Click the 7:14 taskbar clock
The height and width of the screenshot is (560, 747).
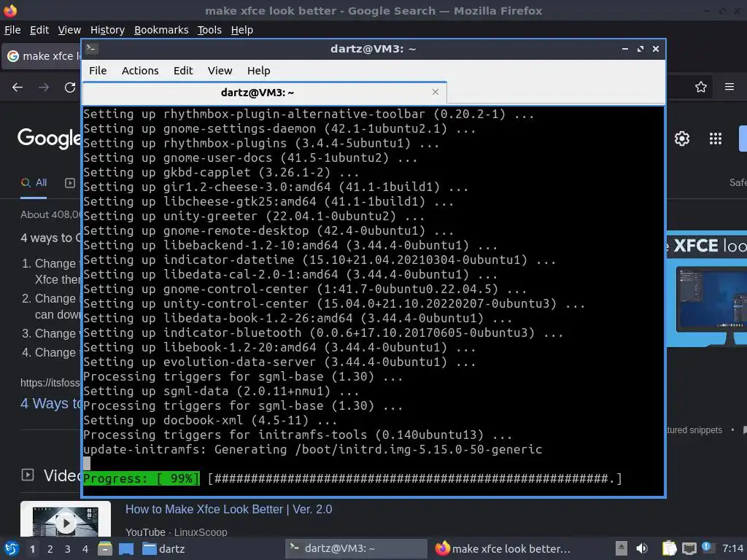(x=732, y=548)
